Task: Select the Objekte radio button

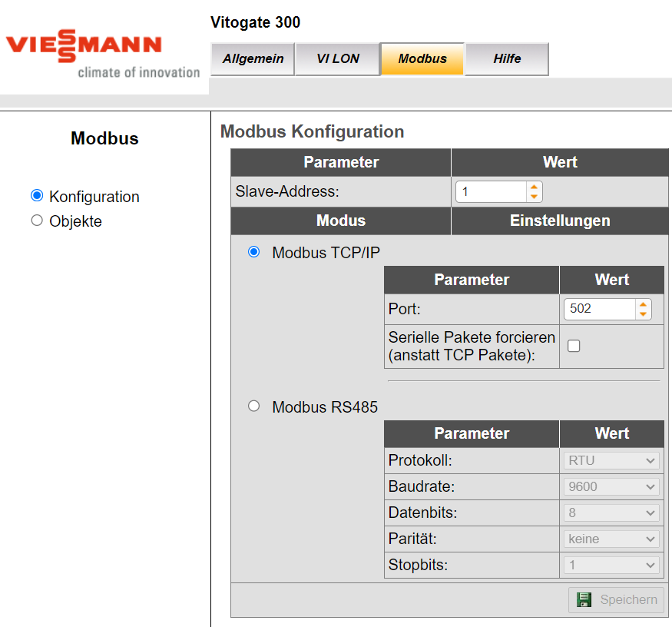Action: coord(37,221)
